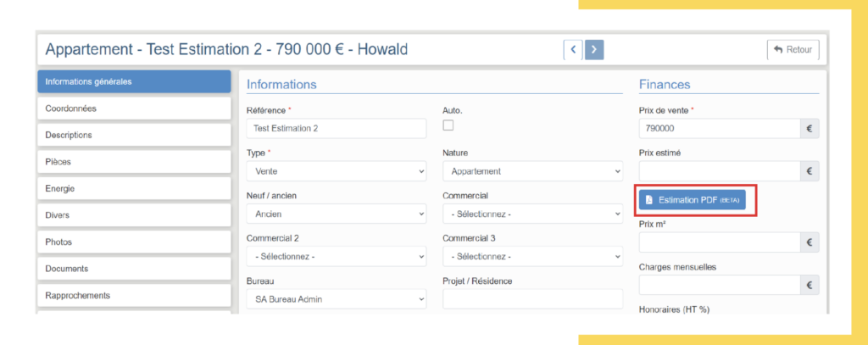Open the Descriptions section

pos(134,135)
